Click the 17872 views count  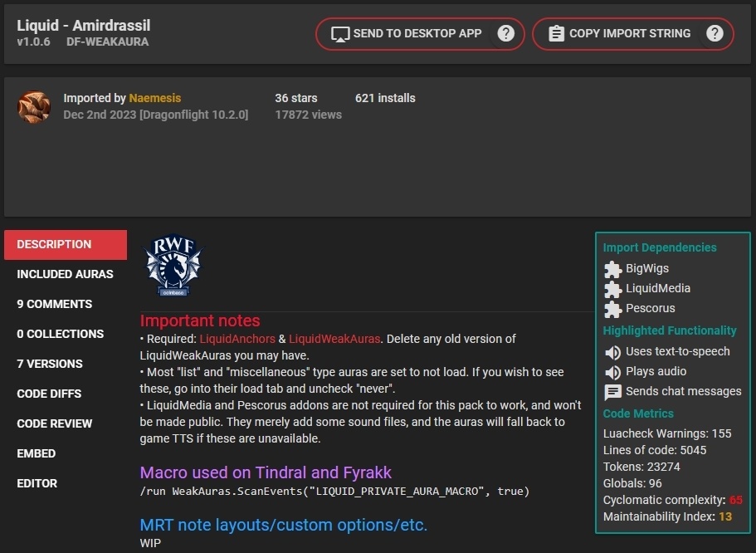(308, 115)
